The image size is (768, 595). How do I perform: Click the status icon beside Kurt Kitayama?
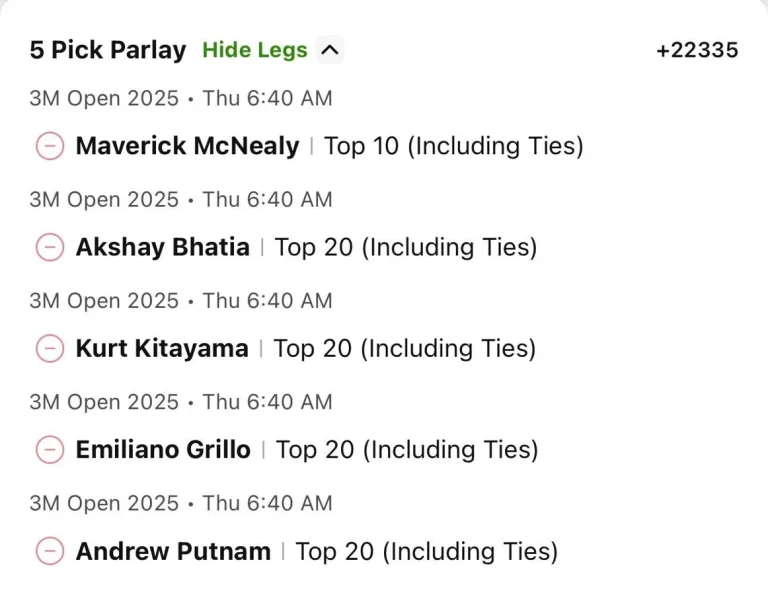click(x=49, y=348)
